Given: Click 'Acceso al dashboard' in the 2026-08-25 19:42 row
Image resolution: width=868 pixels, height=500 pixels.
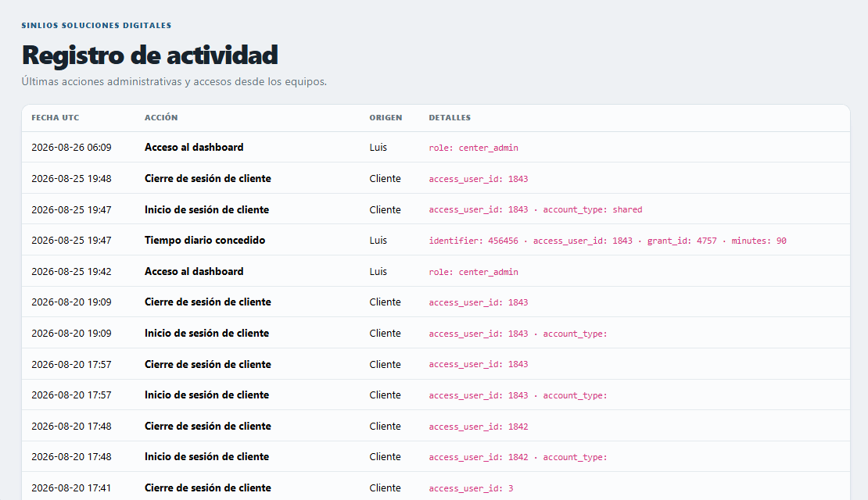Looking at the screenshot, I should coord(194,272).
